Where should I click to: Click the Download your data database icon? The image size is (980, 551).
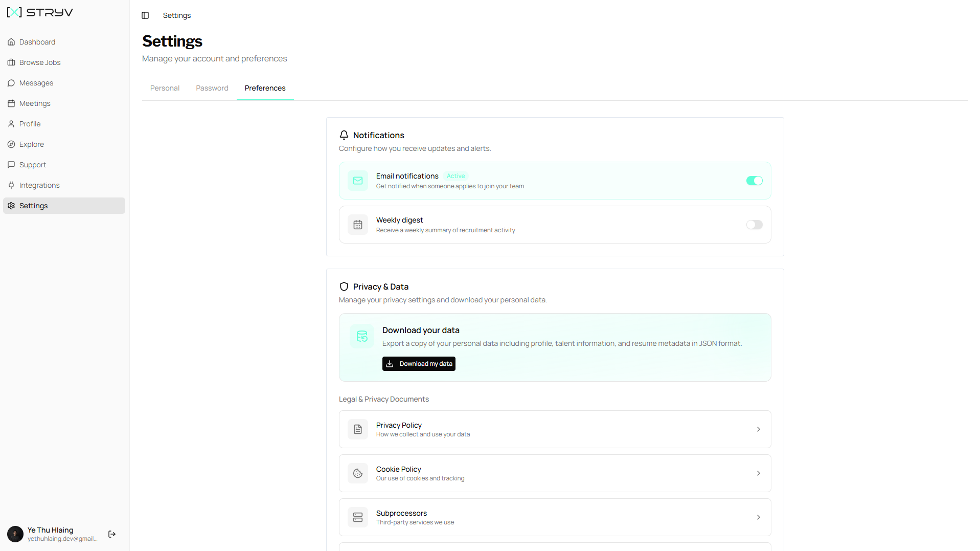(362, 336)
